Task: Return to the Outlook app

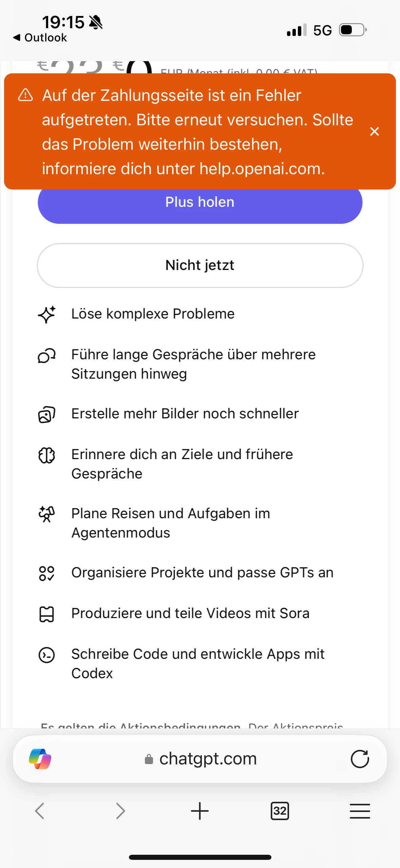Action: 40,37
